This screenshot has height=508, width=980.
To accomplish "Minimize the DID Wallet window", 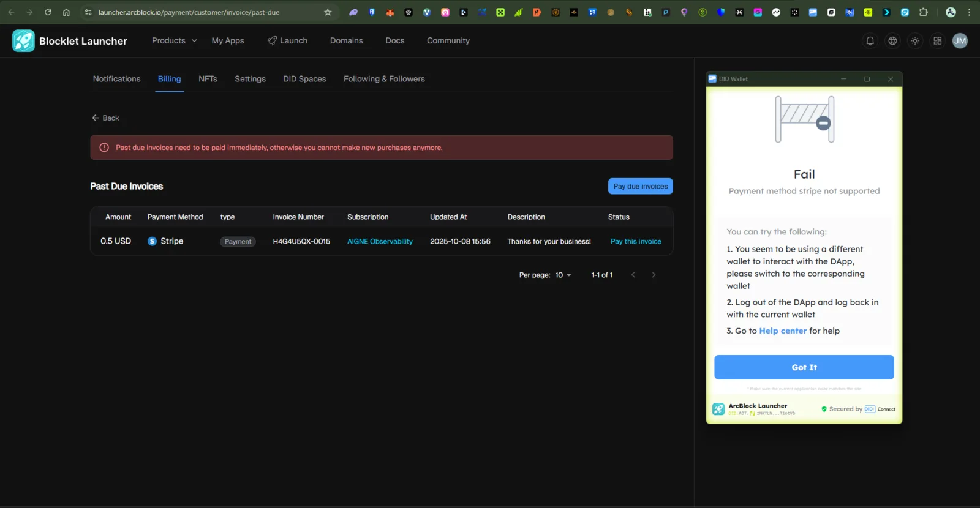I will click(x=843, y=79).
